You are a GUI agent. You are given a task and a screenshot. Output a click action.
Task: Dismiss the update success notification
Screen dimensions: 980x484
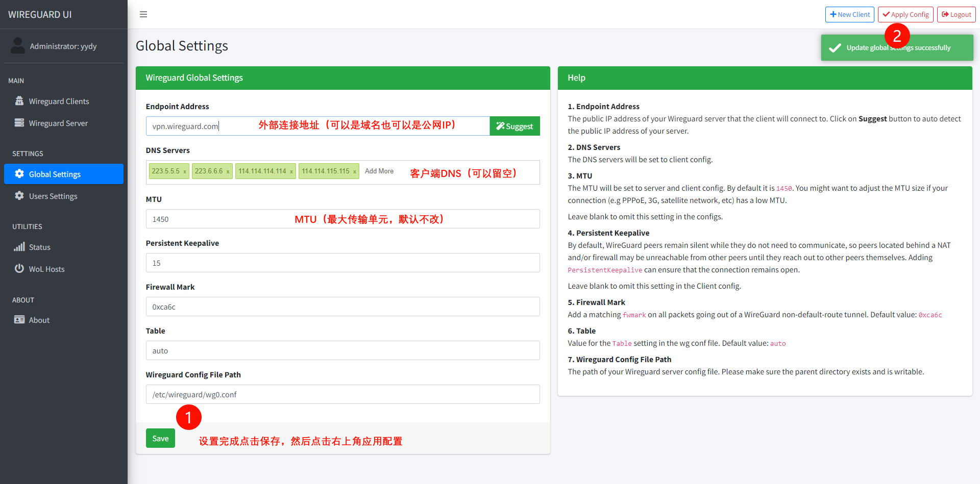pyautogui.click(x=897, y=48)
